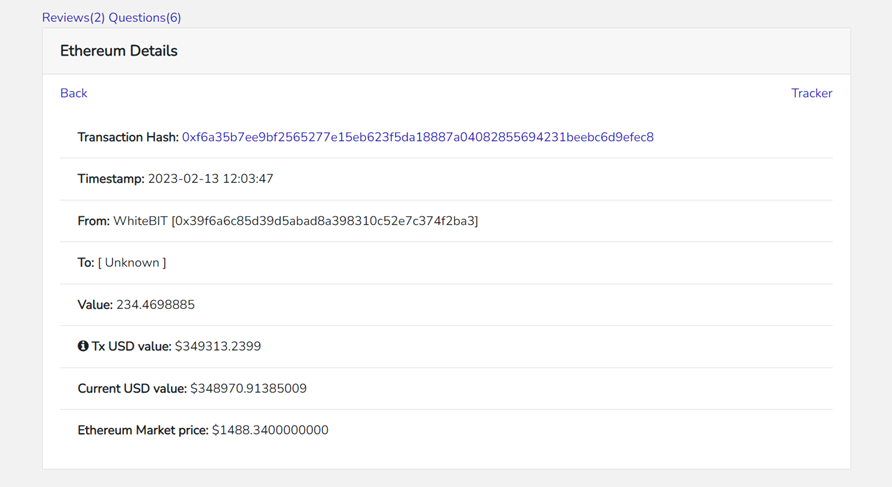The height and width of the screenshot is (487, 892).
Task: Click the info icon beside Tx USD value
Action: (x=83, y=346)
